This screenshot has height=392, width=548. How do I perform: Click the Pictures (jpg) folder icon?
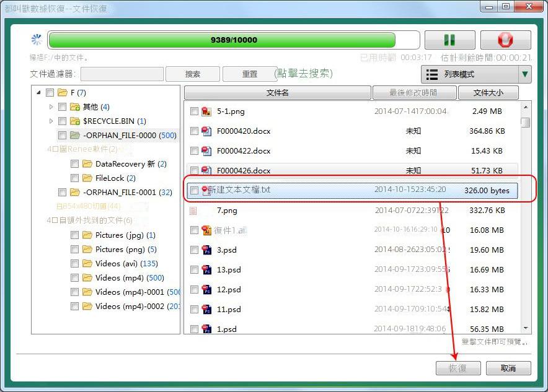point(87,235)
